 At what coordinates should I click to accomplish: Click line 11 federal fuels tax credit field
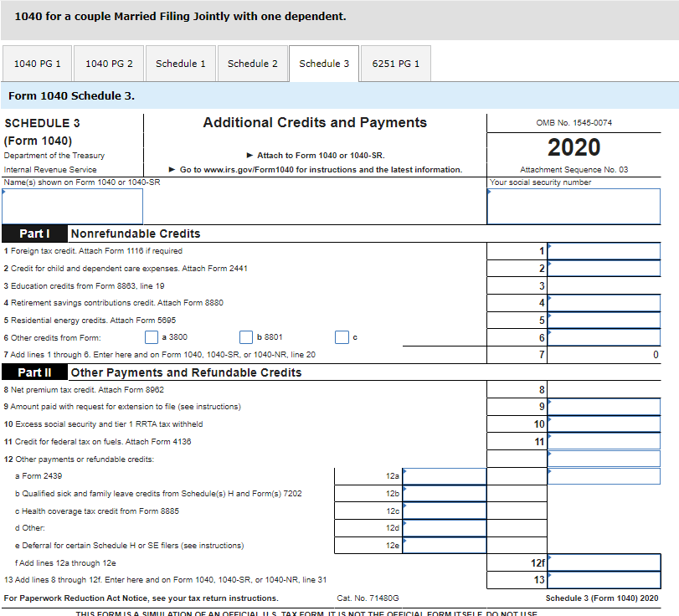tap(604, 442)
